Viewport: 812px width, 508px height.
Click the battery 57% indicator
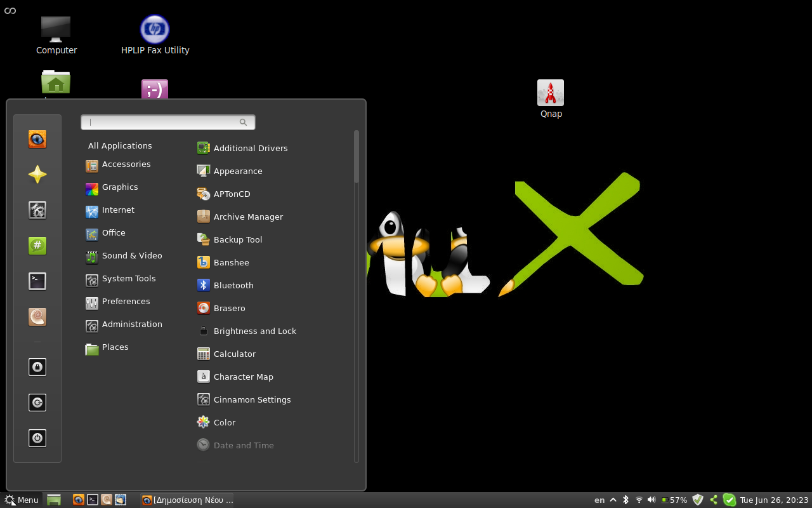pyautogui.click(x=674, y=500)
